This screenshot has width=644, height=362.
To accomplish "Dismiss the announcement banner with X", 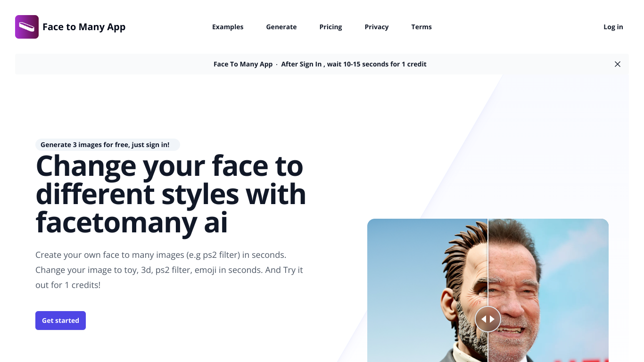I will [618, 64].
